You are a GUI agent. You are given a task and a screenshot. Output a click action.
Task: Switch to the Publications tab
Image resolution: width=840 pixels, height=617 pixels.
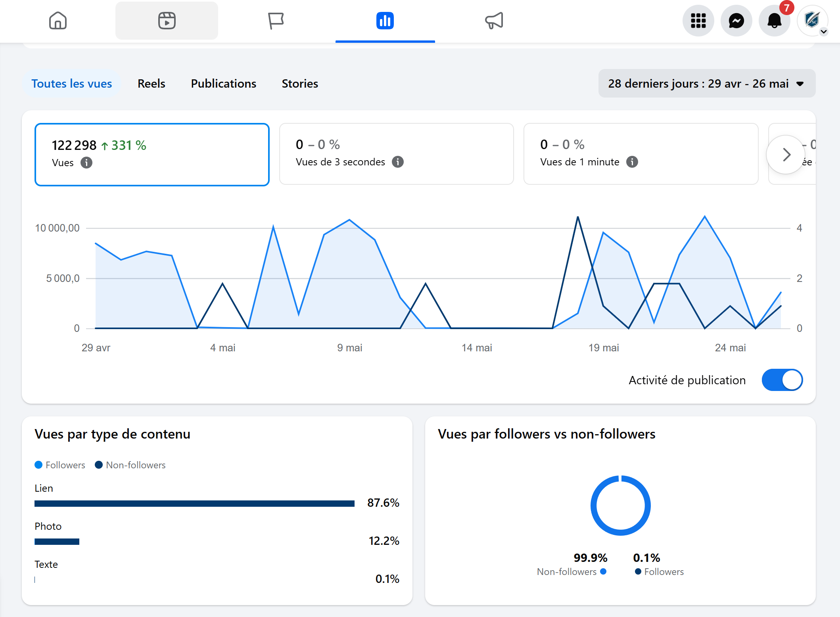[224, 84]
